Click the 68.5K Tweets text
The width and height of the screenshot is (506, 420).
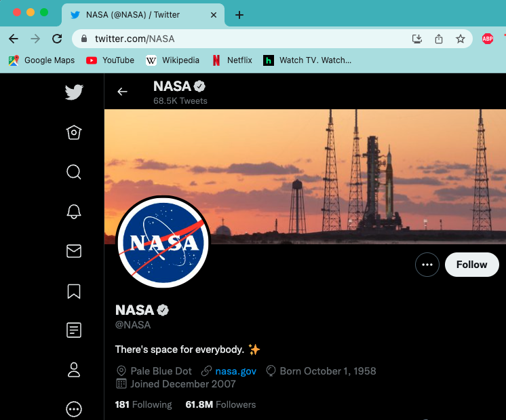tap(180, 100)
